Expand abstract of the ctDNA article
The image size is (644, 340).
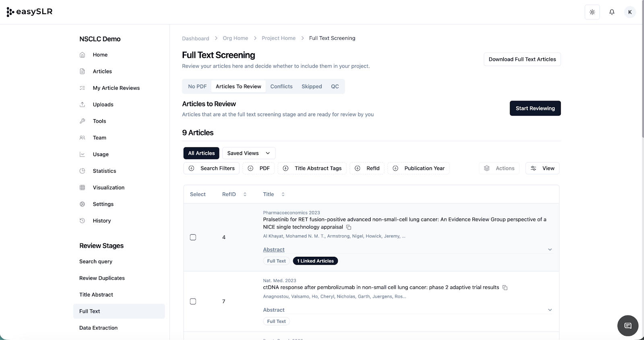point(550,310)
